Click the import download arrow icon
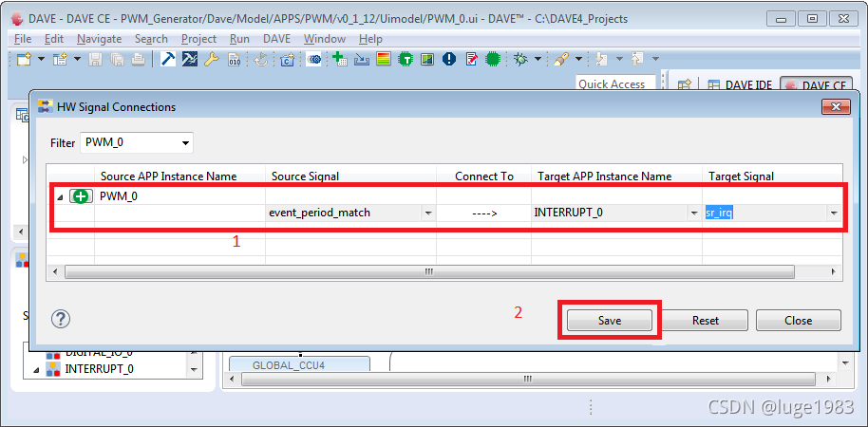The width and height of the screenshot is (868, 427). (362, 59)
